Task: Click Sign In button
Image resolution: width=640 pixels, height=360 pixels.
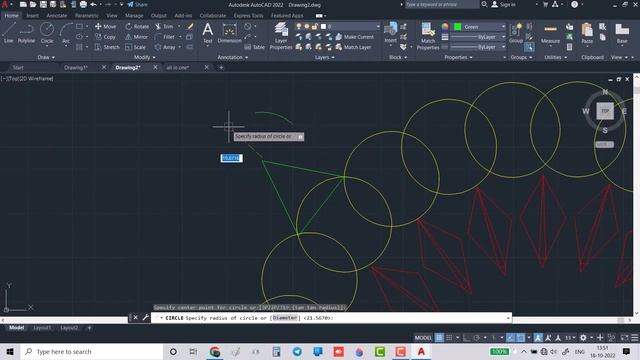Action: [504, 4]
